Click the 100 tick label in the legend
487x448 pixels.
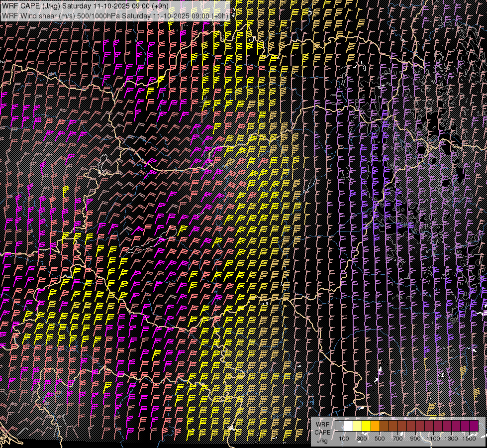[344, 439]
